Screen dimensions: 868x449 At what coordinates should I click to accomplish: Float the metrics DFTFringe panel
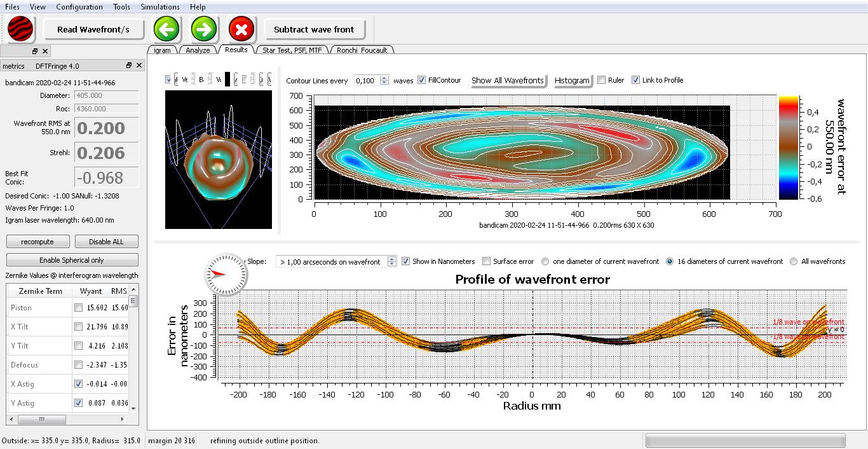(x=129, y=66)
